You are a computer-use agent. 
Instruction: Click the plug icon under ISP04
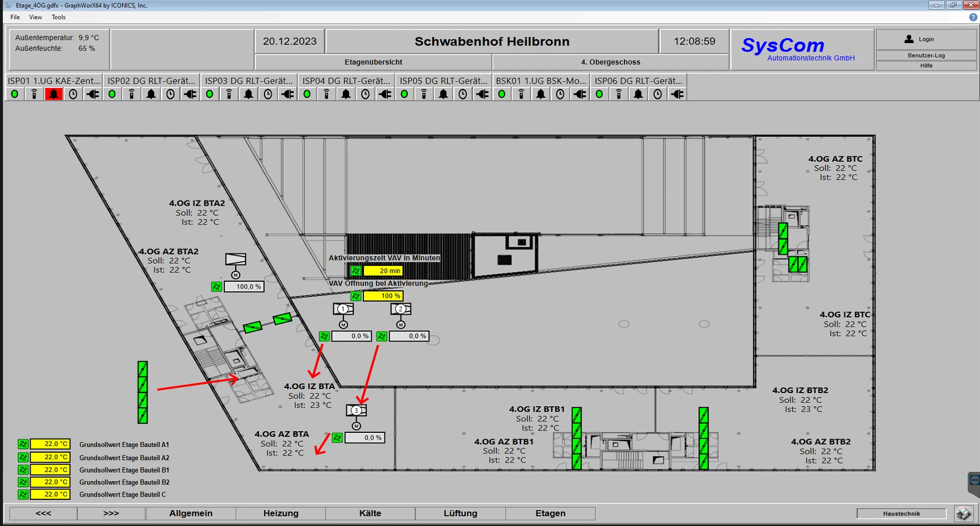(x=385, y=94)
